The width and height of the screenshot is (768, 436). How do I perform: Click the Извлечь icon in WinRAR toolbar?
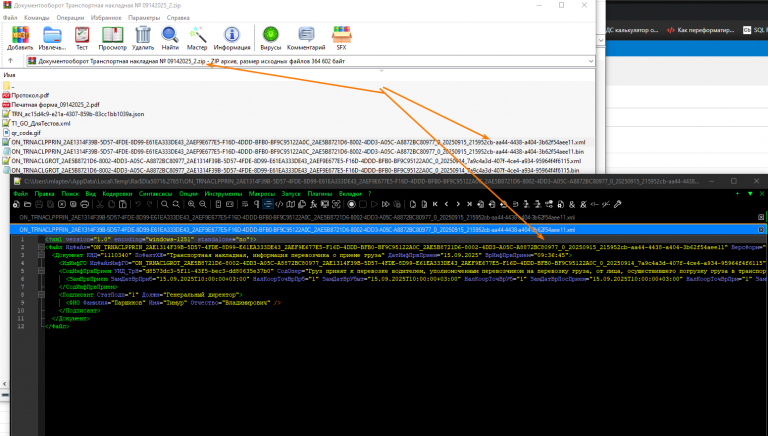tap(52, 38)
